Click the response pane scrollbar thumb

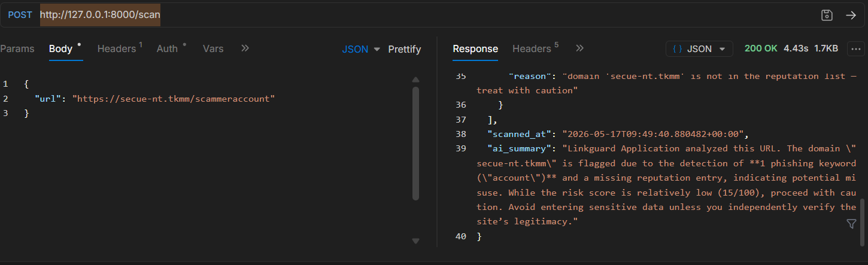point(863,222)
